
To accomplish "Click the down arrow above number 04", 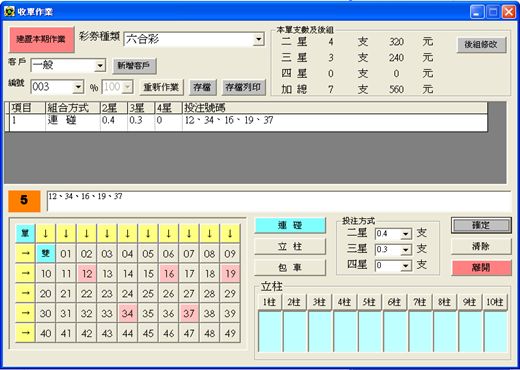I will [128, 233].
